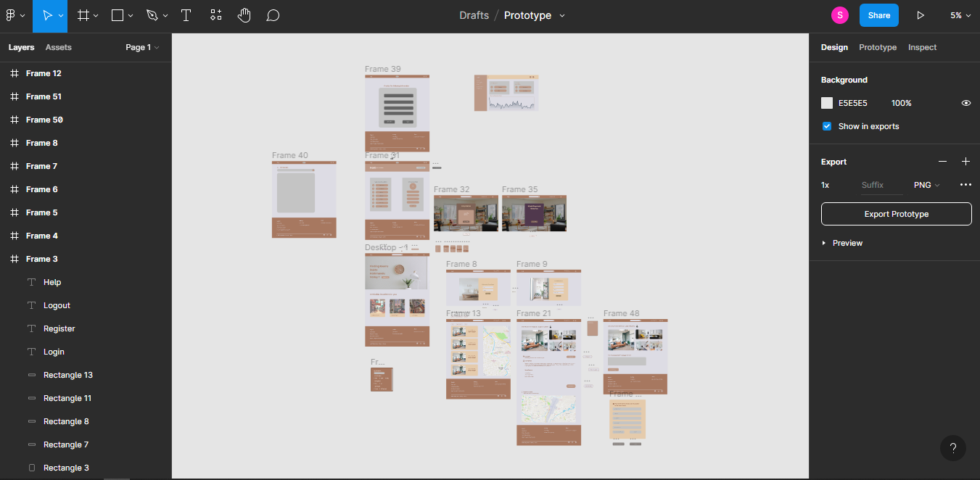This screenshot has width=980, height=480.
Task: Open the Figma main menu icon
Action: 11,15
